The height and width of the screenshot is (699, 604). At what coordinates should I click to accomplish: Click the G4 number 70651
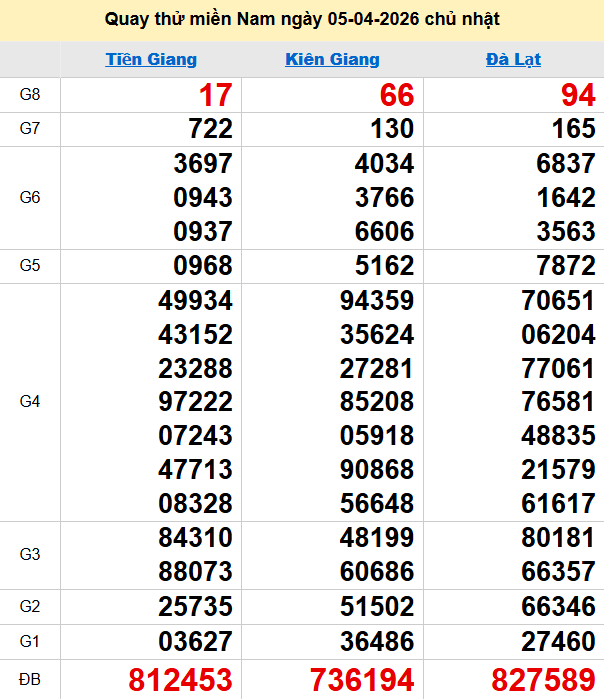click(x=559, y=300)
